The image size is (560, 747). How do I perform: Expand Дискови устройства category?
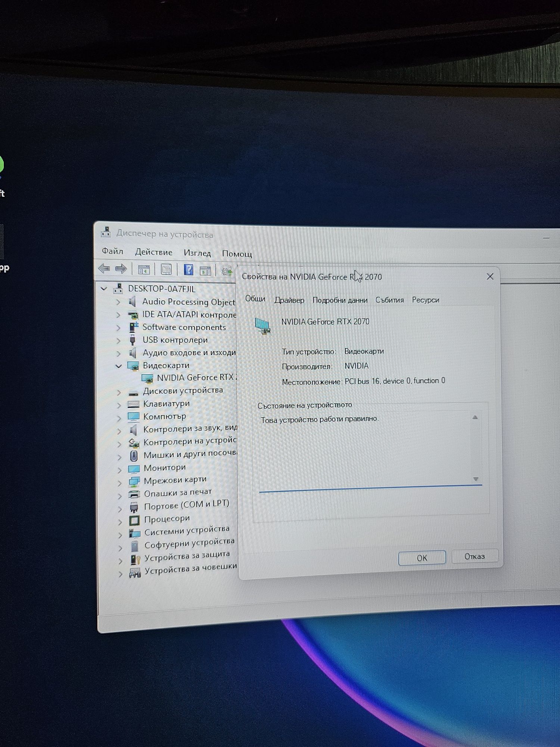point(119,392)
